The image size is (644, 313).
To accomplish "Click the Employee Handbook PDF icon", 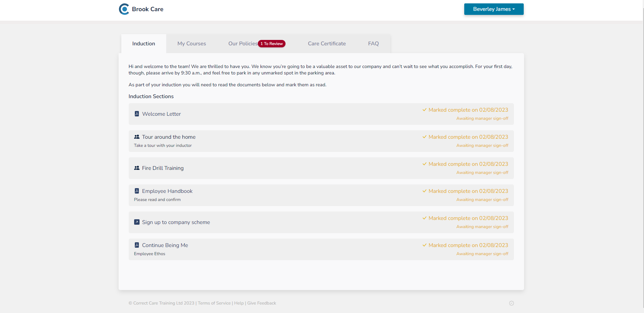I will 137,191.
